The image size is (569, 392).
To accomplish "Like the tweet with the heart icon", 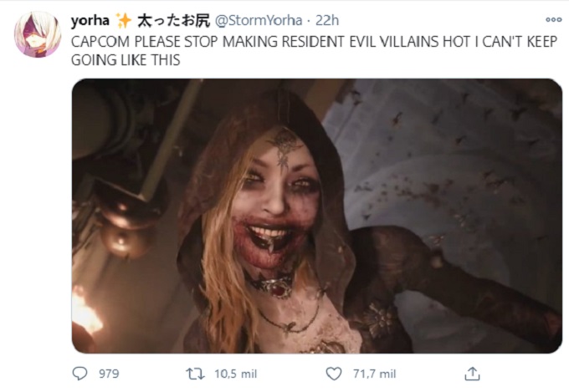I will pyautogui.click(x=333, y=373).
